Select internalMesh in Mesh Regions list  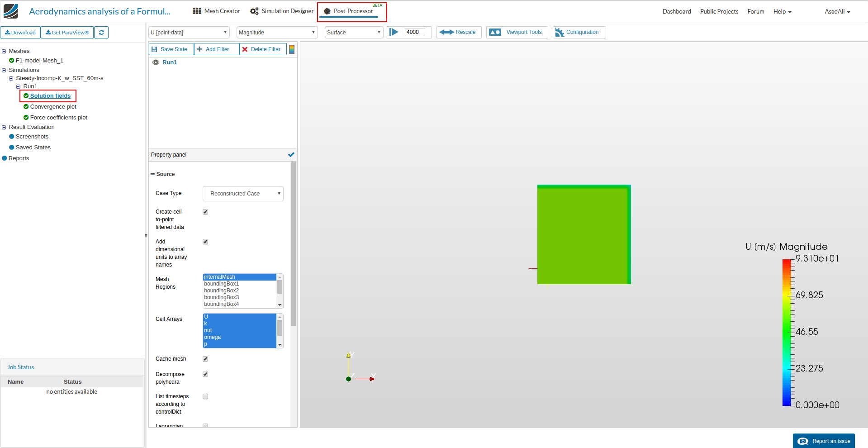(239, 277)
